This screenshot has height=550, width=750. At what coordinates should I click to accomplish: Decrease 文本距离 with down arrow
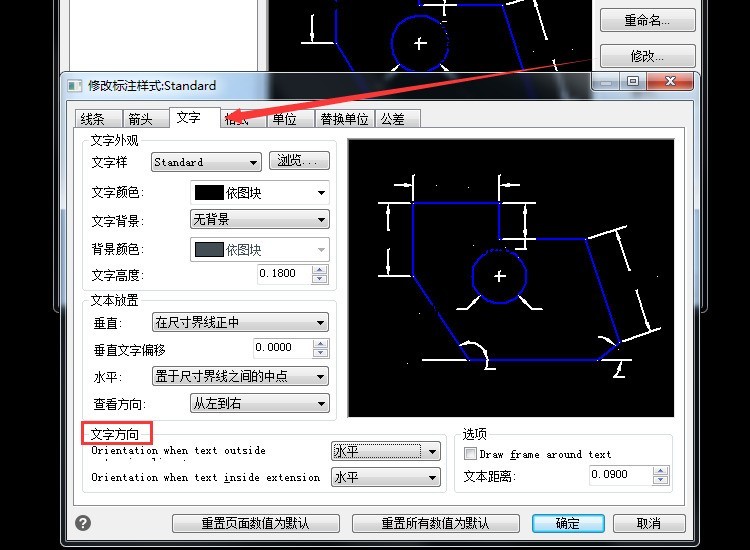pos(661,480)
